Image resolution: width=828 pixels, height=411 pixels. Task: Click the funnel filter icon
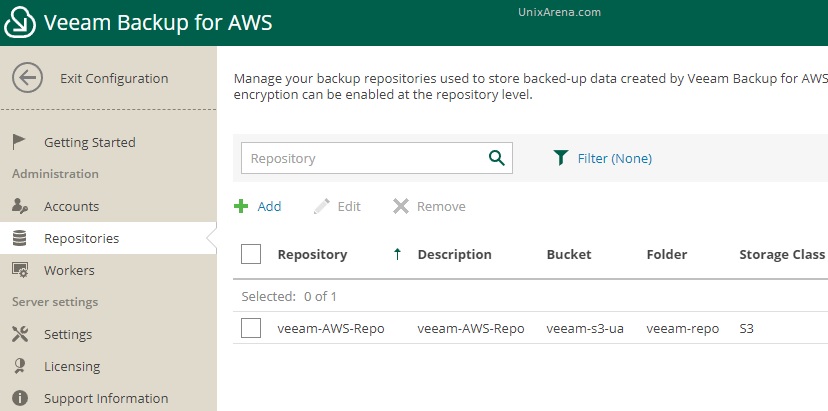[561, 158]
